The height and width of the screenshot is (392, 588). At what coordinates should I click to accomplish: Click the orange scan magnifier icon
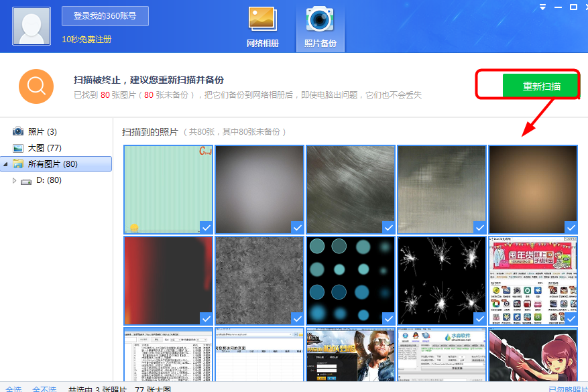coord(36,86)
